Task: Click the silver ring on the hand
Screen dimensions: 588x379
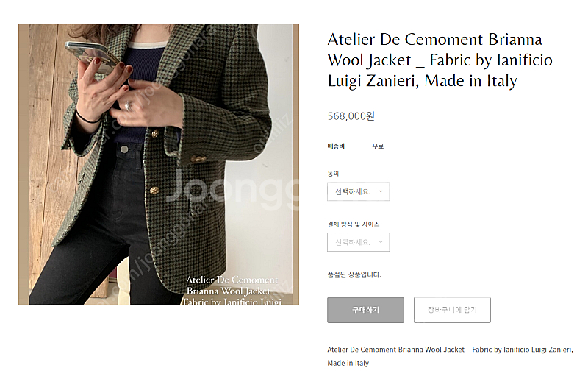Action: pyautogui.click(x=128, y=106)
